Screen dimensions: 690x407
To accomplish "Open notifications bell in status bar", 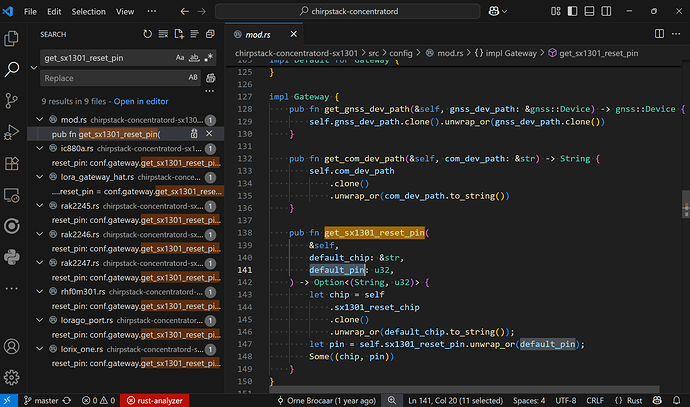I will click(676, 400).
